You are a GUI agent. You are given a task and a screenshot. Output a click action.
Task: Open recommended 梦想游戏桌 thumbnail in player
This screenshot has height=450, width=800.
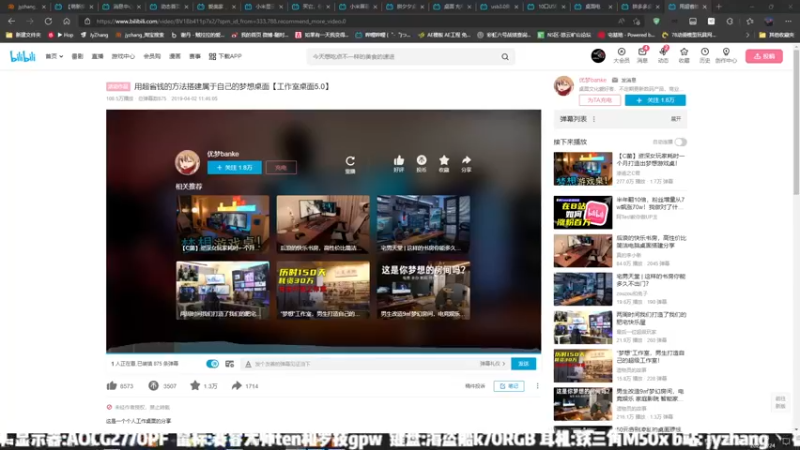point(222,224)
